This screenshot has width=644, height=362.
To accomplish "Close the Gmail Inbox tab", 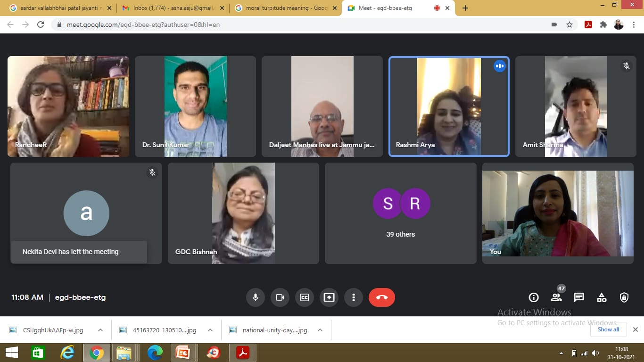I will coord(222,8).
